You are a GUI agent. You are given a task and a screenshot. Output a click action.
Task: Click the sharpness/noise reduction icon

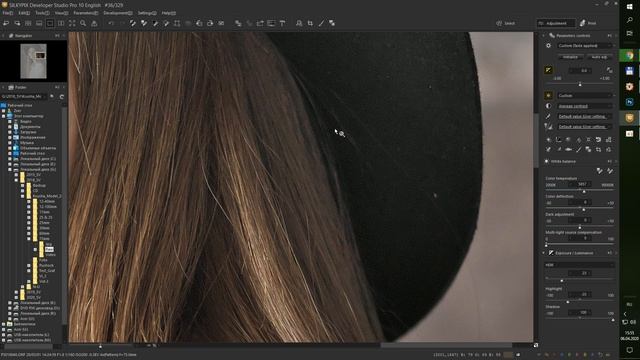pyautogui.click(x=548, y=127)
